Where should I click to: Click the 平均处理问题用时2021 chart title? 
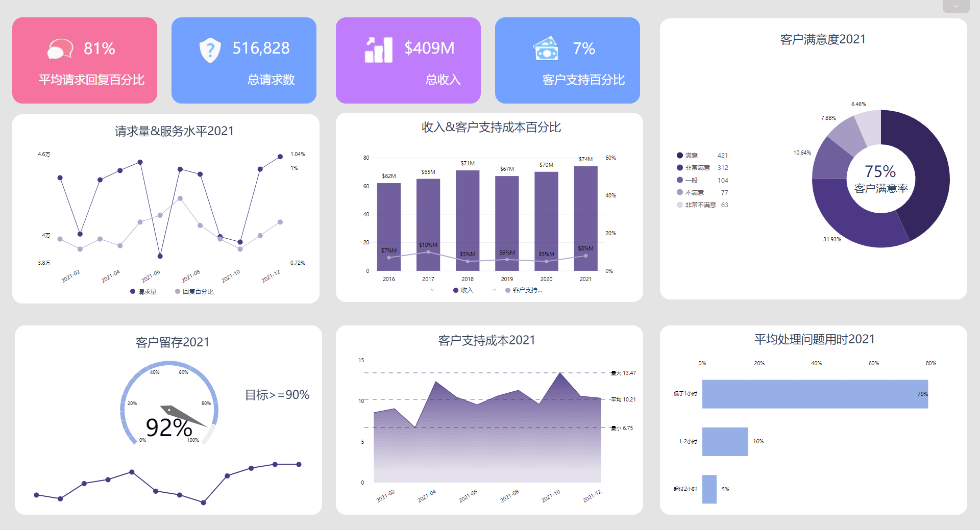click(x=815, y=340)
